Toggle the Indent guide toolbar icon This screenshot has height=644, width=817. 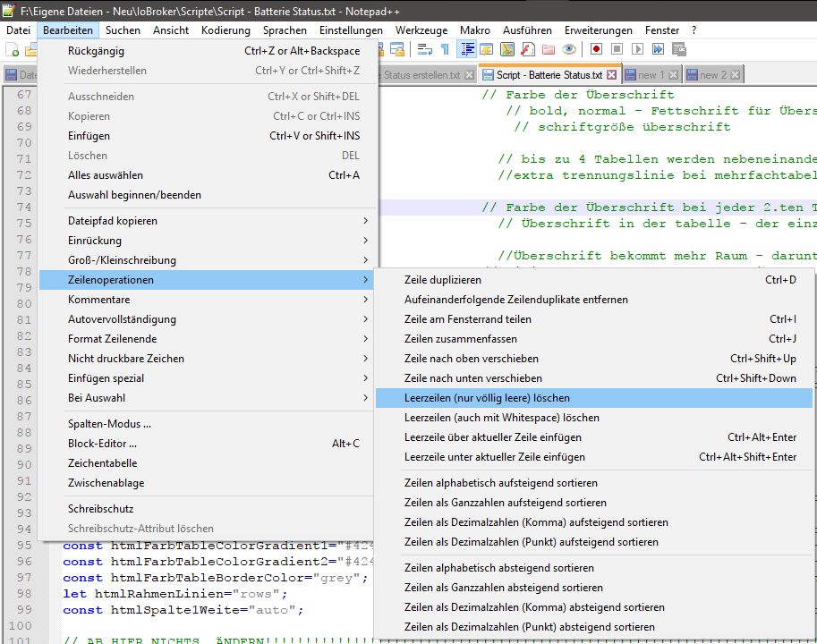tap(467, 49)
